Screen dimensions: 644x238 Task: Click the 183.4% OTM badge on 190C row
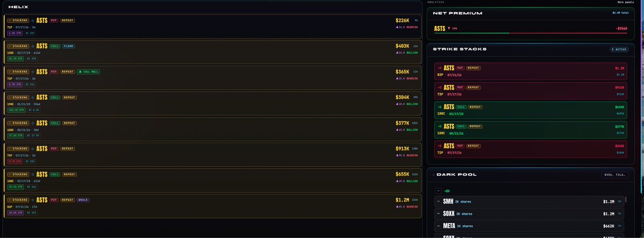tap(17, 110)
